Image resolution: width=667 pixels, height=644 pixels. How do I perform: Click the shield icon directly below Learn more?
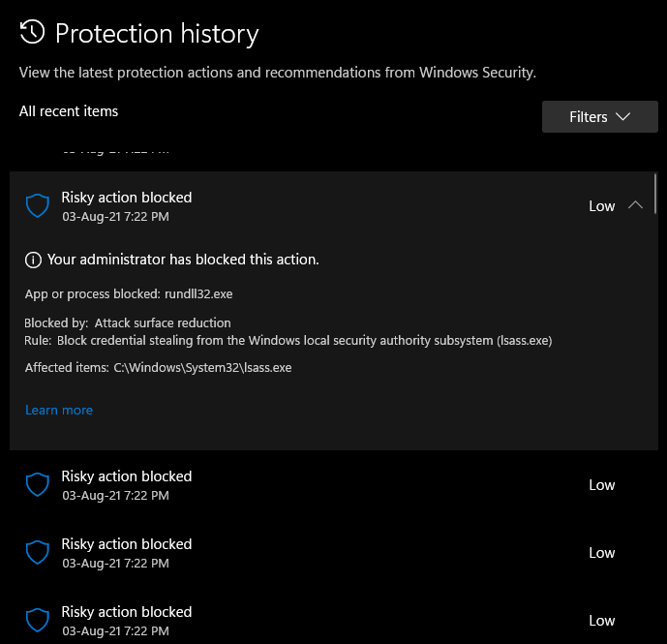[37, 484]
